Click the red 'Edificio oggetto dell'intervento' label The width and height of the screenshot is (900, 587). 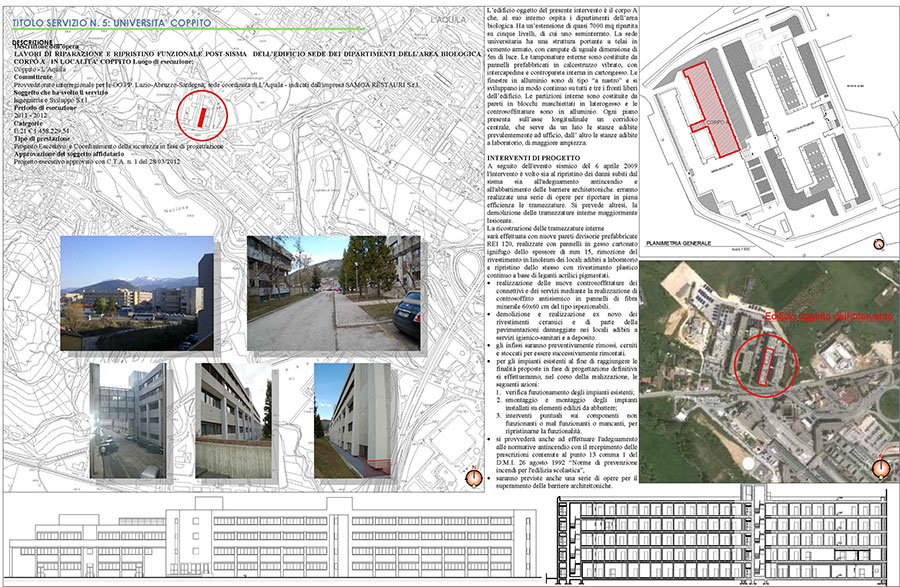(830, 317)
